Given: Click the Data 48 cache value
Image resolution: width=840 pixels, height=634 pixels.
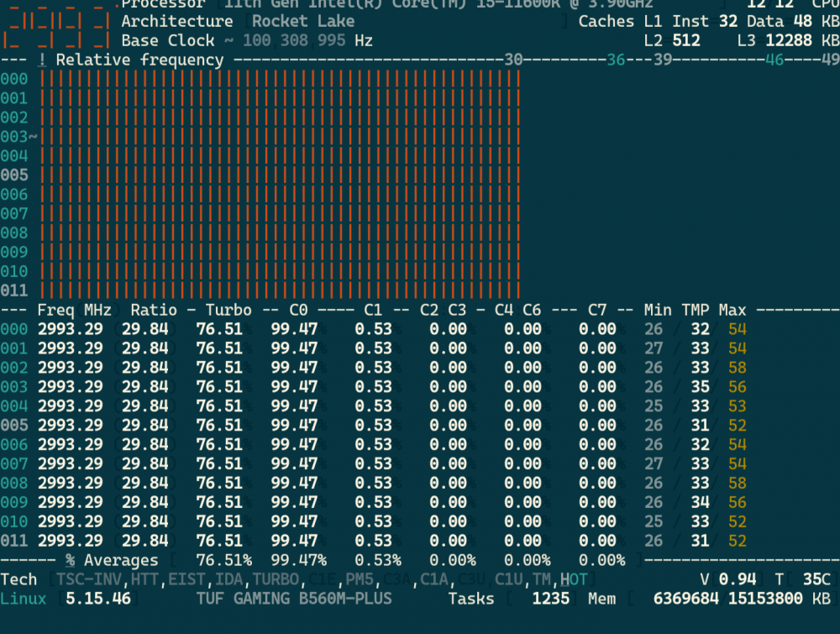Looking at the screenshot, I should (x=779, y=22).
